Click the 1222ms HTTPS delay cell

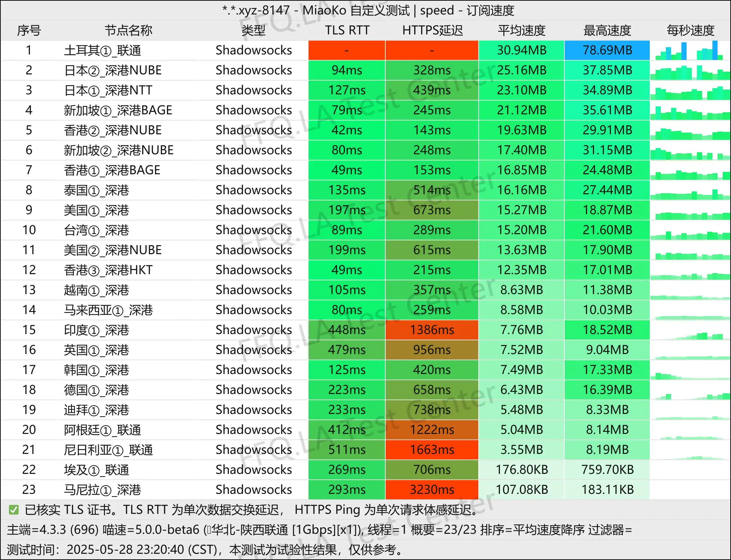coord(432,430)
